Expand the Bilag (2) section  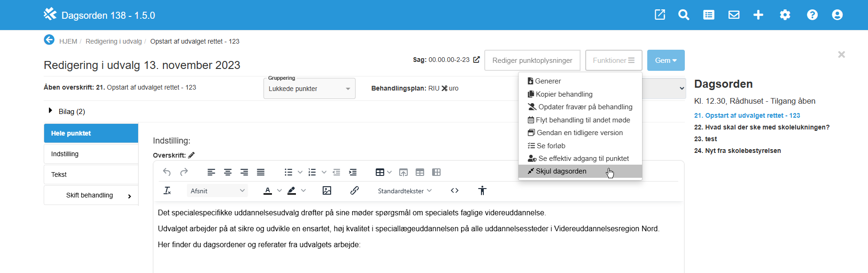51,111
